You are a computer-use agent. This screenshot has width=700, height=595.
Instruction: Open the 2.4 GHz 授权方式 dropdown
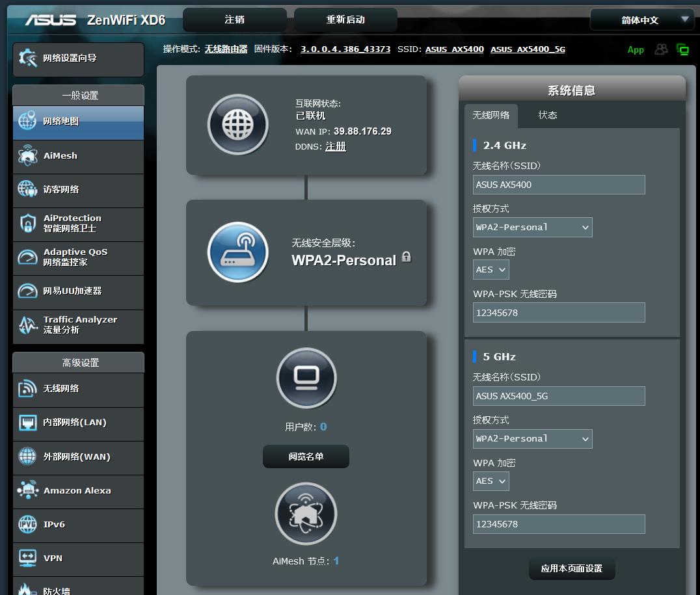point(532,227)
